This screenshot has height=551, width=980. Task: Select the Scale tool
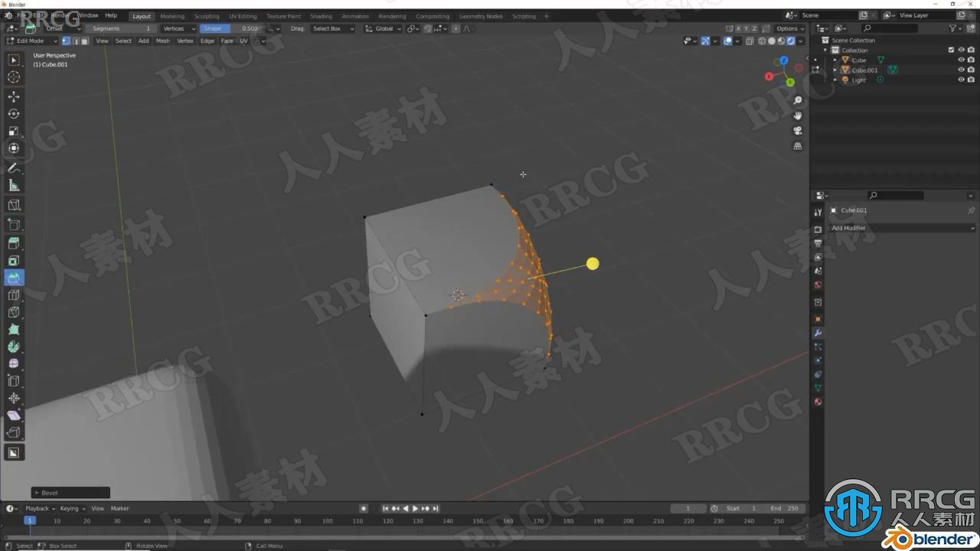pos(14,132)
